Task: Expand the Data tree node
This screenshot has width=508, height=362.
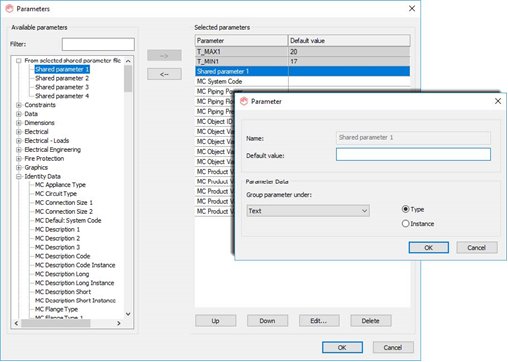Action: tap(19, 114)
